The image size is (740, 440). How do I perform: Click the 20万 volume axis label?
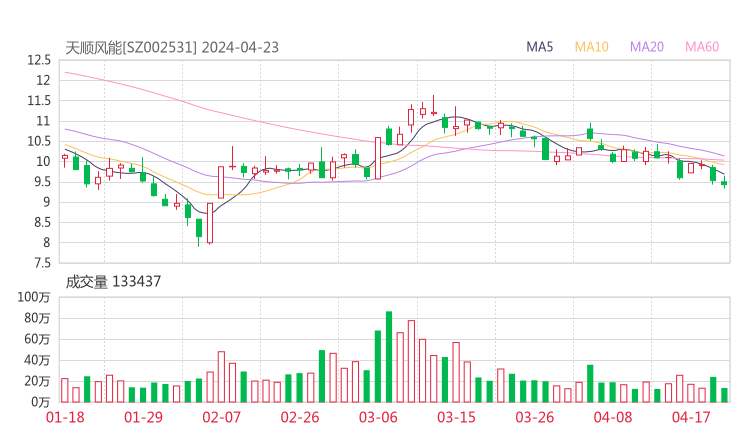37,381
